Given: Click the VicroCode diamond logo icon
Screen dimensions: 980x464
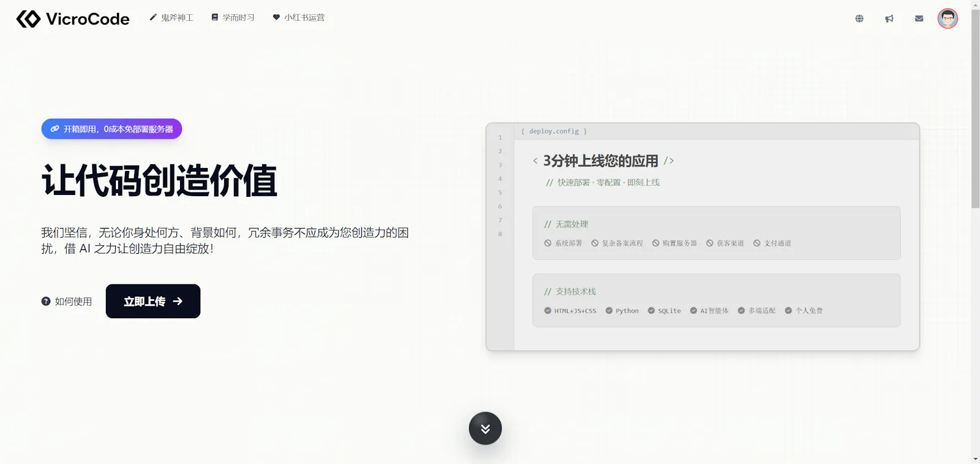Looking at the screenshot, I should pos(28,19).
